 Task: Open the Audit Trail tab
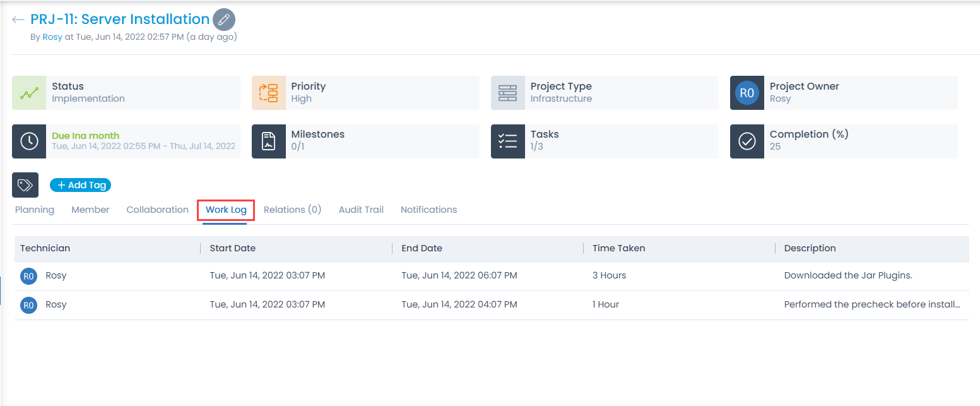click(x=360, y=209)
